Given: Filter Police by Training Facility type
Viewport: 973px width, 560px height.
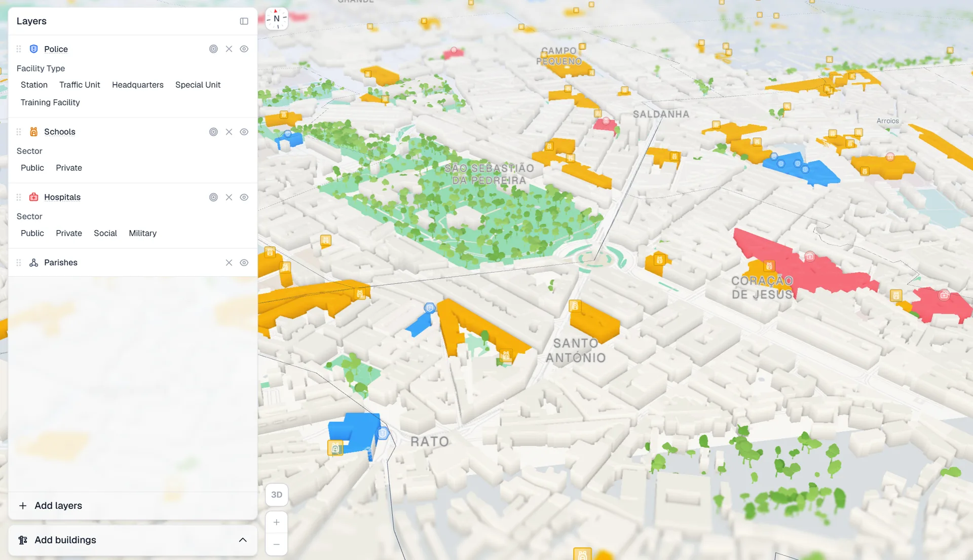Looking at the screenshot, I should tap(50, 102).
